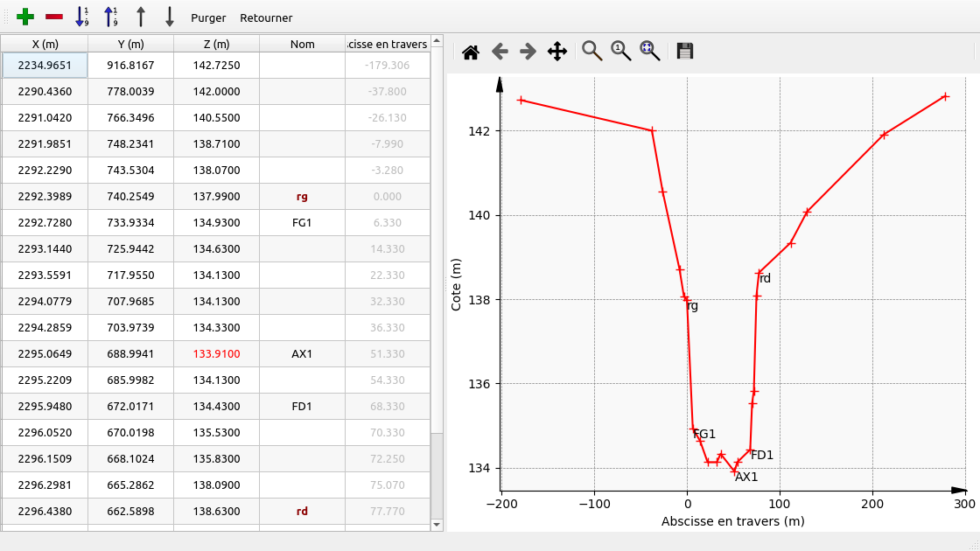The width and height of the screenshot is (980, 551).
Task: Click the green plus add-point icon
Action: [x=25, y=17]
